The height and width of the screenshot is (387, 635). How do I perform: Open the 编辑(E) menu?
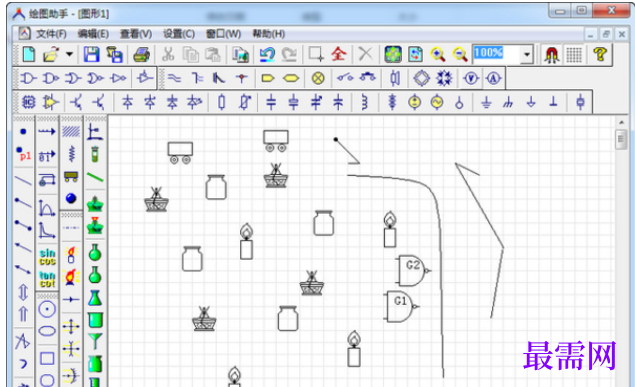(93, 34)
